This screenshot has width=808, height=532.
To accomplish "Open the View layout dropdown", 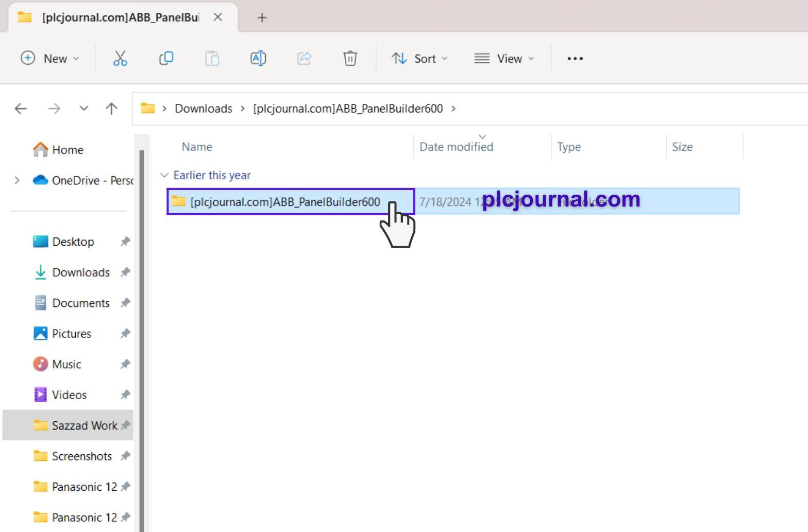I will tap(504, 58).
